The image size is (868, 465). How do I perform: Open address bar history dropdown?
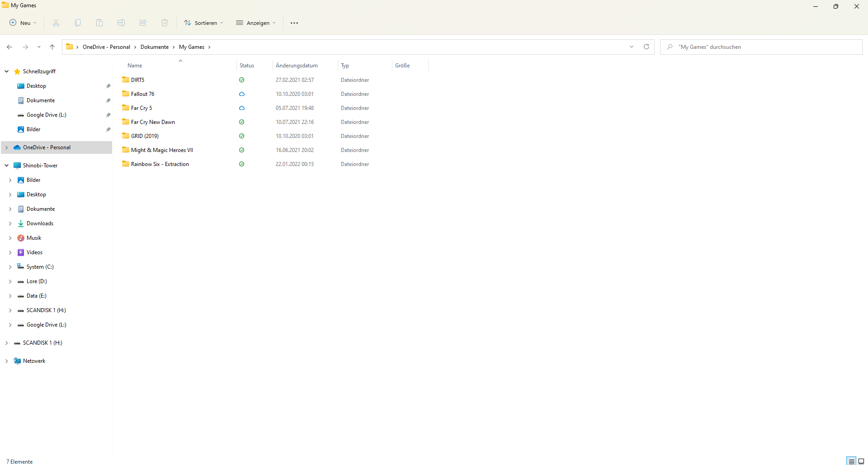(x=632, y=47)
